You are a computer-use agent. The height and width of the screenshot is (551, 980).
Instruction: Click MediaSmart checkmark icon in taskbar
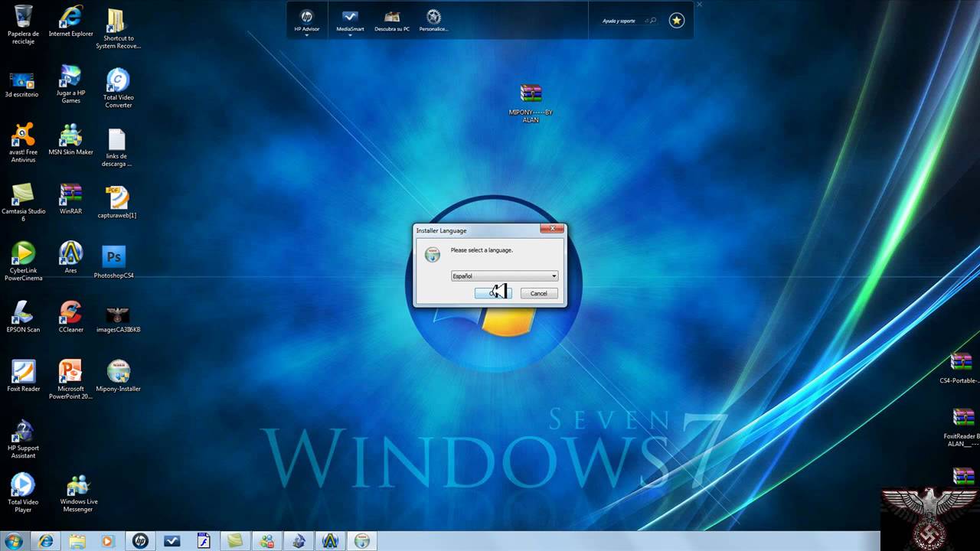tap(171, 541)
